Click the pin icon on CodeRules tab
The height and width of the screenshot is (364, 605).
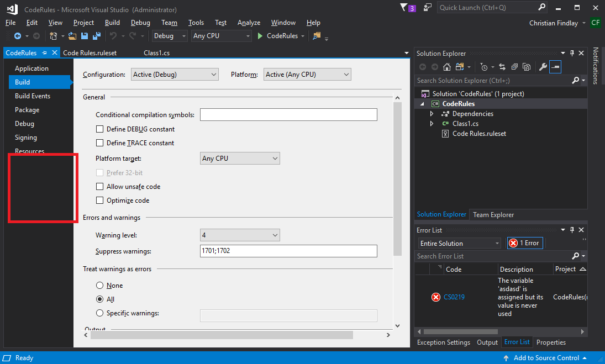(44, 53)
